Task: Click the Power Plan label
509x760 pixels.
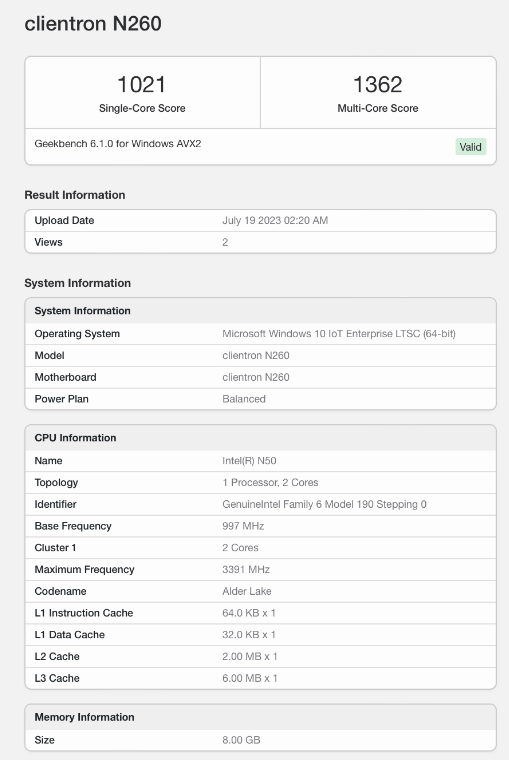Action: pyautogui.click(x=62, y=399)
